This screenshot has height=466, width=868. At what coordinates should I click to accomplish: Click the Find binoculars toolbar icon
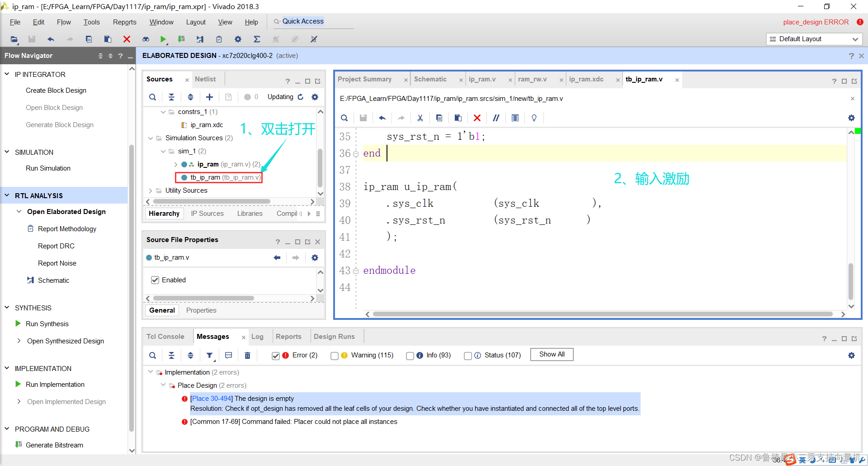(146, 39)
